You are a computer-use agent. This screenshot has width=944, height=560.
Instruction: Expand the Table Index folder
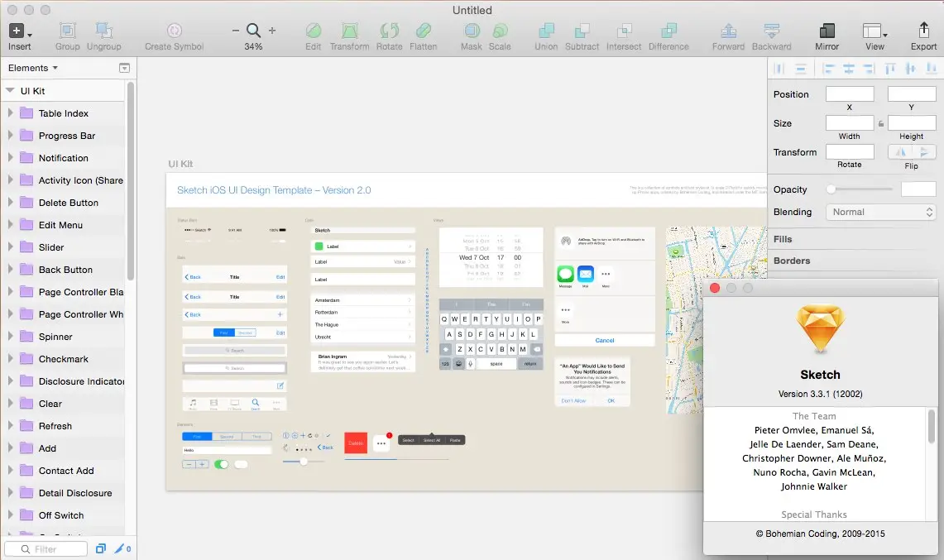tap(10, 113)
